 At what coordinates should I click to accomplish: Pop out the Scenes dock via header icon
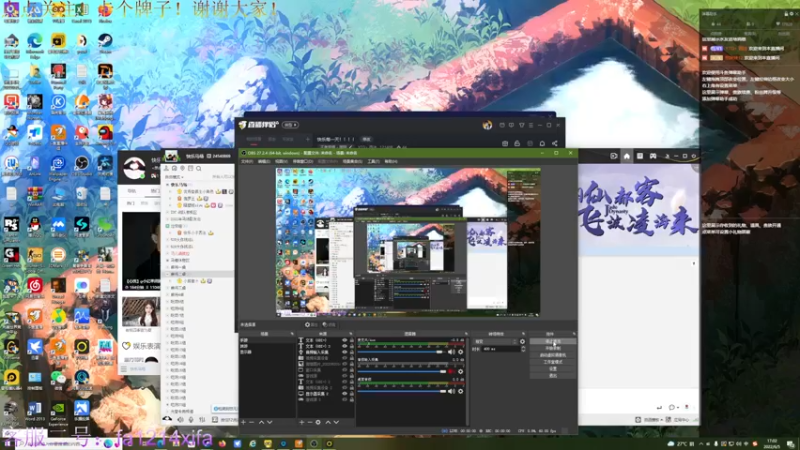tap(292, 334)
